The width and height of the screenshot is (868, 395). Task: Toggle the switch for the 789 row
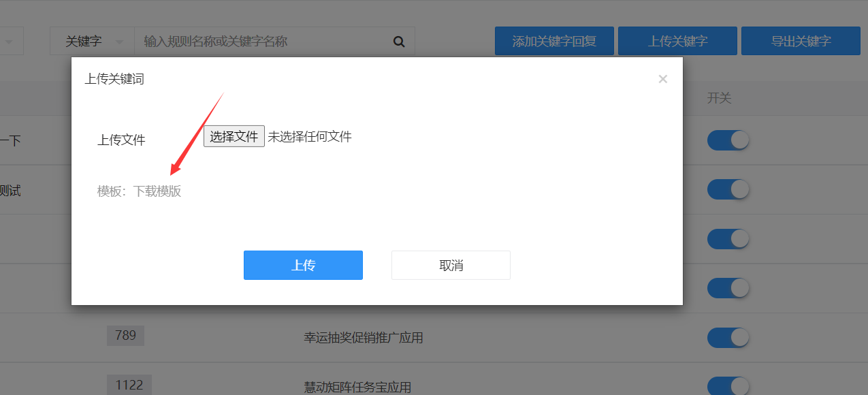pos(728,337)
